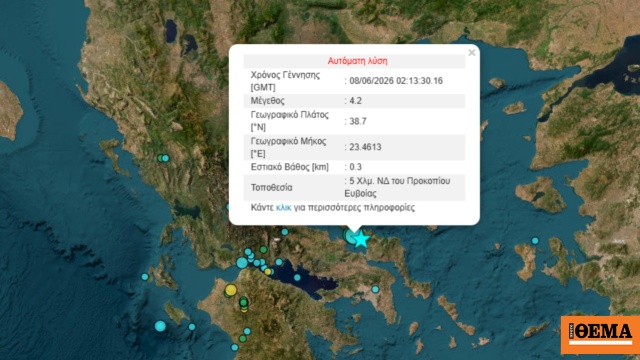This screenshot has width=640, height=360.
Task: Click the 'Τοποθεσία' row label
Action: point(271,187)
